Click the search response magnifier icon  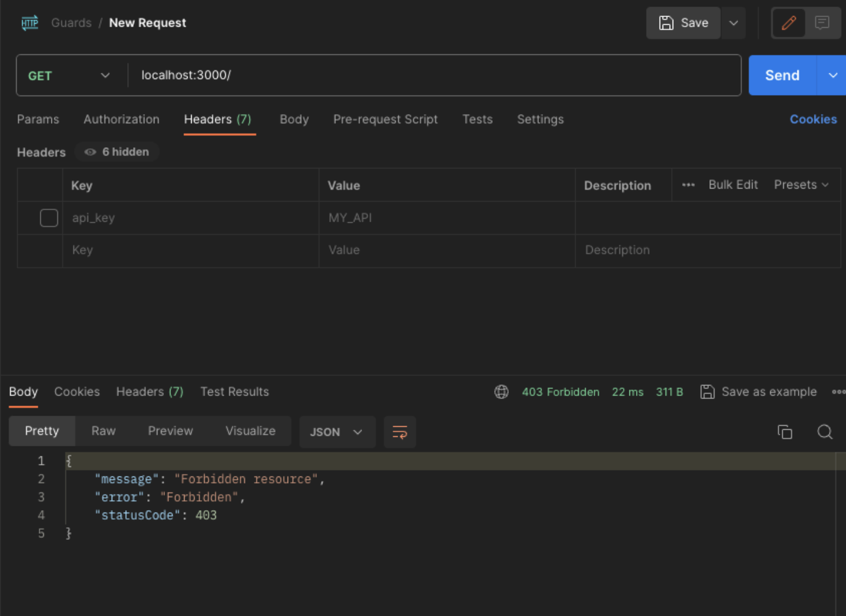click(825, 432)
